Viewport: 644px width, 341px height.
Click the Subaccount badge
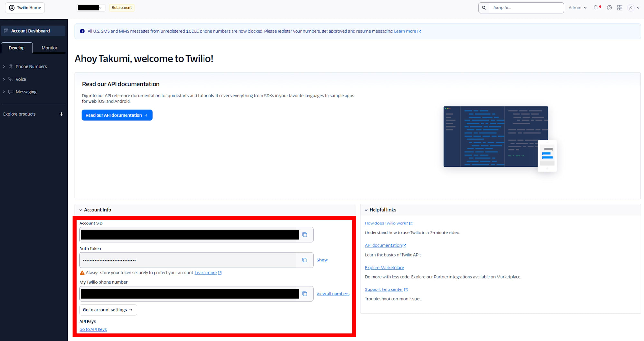[122, 8]
